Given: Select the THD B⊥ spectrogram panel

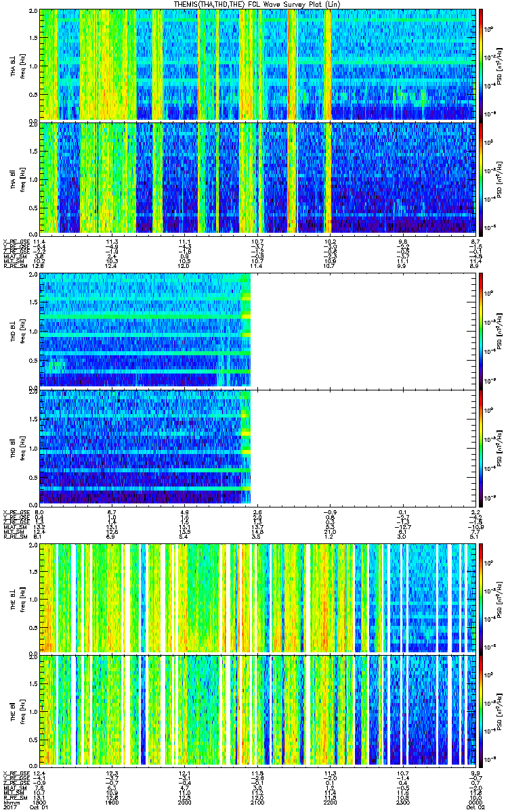Looking at the screenshot, I should [258, 330].
